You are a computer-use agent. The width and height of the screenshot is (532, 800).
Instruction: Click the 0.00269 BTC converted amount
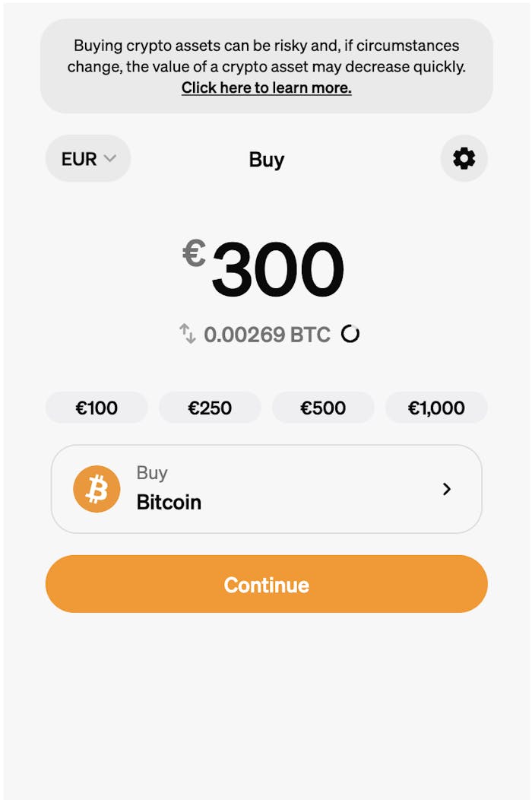click(267, 335)
